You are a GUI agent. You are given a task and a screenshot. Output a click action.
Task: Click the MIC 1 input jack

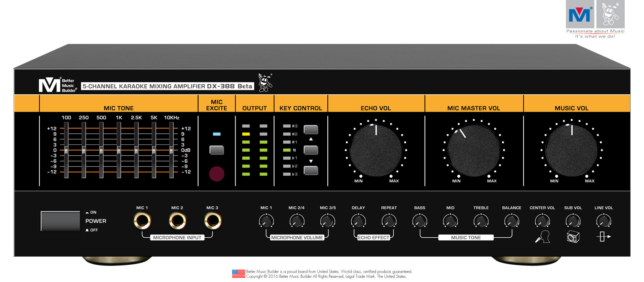pos(142,221)
